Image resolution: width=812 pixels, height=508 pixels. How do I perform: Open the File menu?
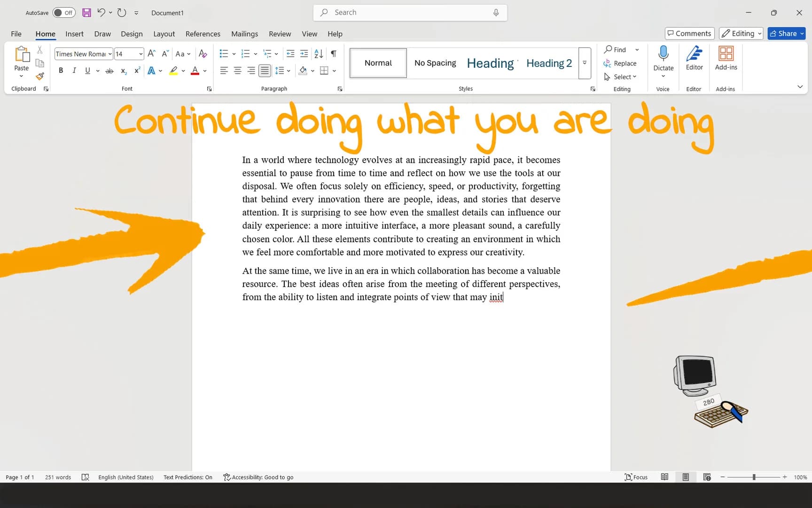tap(16, 34)
